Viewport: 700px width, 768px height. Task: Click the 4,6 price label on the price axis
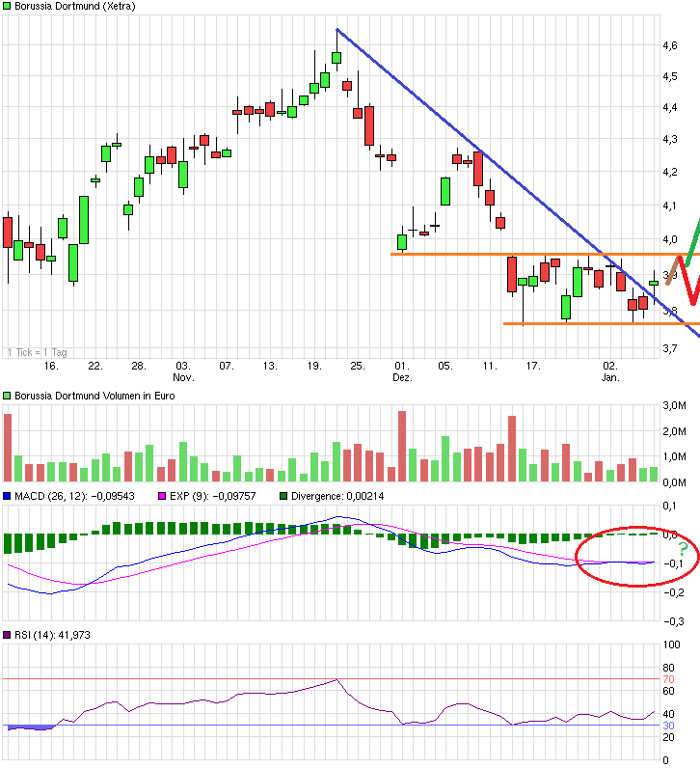668,45
